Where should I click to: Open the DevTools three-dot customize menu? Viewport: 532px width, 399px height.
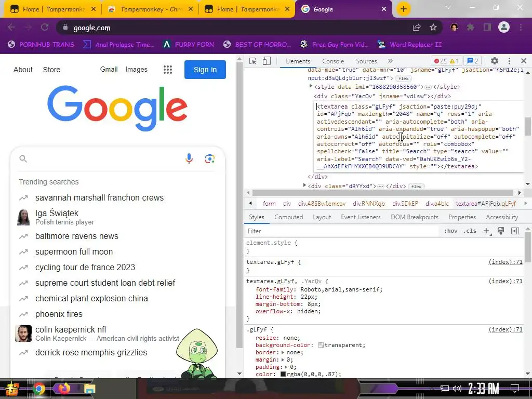[509, 61]
